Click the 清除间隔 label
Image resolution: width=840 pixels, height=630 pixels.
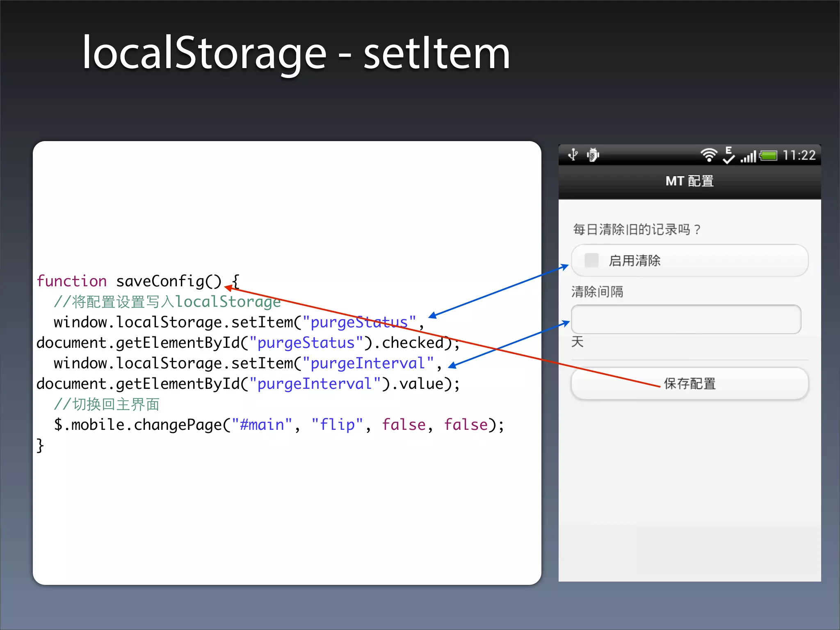[597, 292]
